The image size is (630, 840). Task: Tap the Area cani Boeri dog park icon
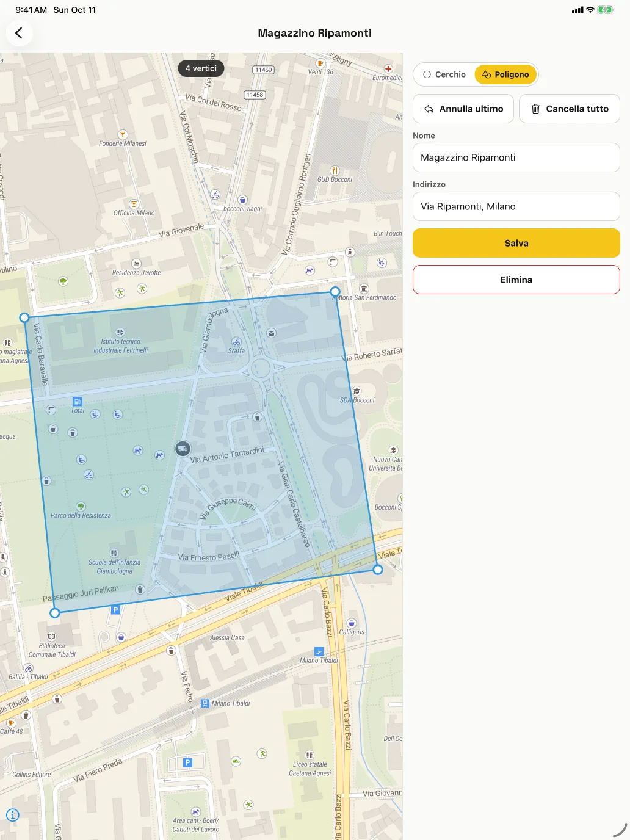pos(196,812)
